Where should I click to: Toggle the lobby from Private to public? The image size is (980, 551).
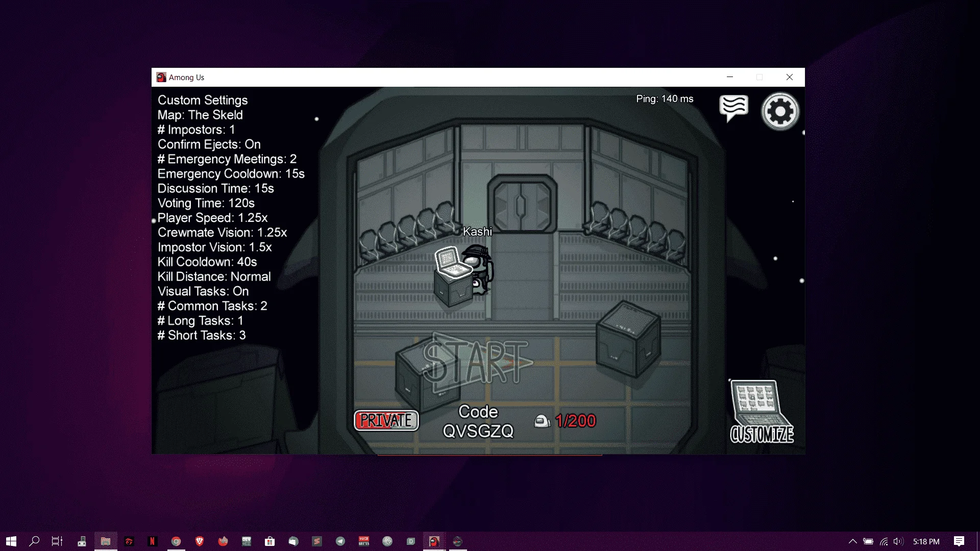[x=386, y=421]
